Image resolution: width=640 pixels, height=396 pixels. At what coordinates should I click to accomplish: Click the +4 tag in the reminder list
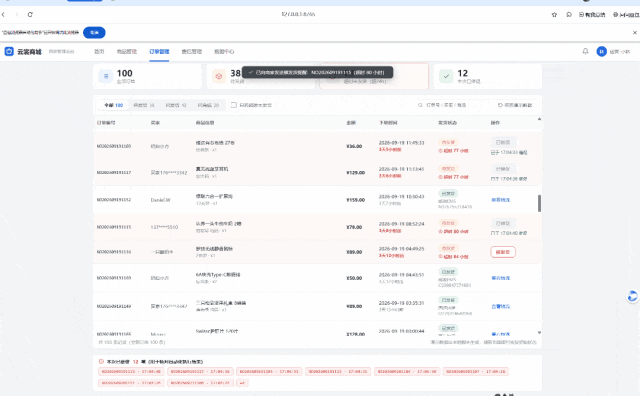(x=242, y=383)
